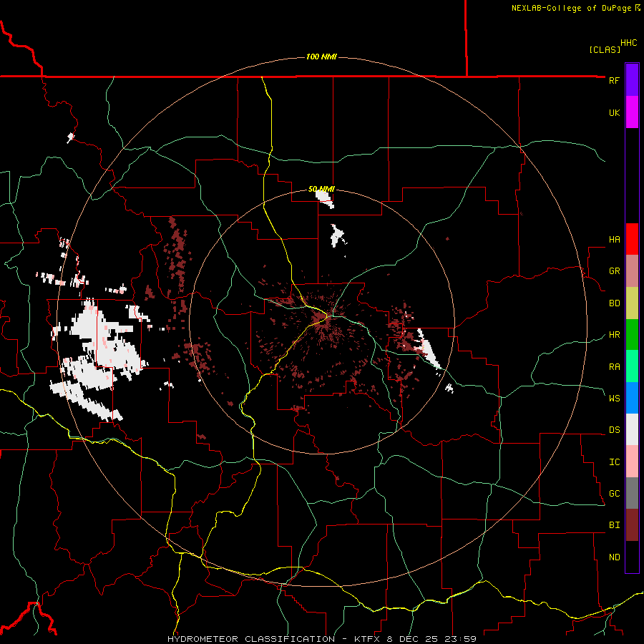The width and height of the screenshot is (644, 644).
Task: Click the ND black legend swatch
Action: click(632, 557)
